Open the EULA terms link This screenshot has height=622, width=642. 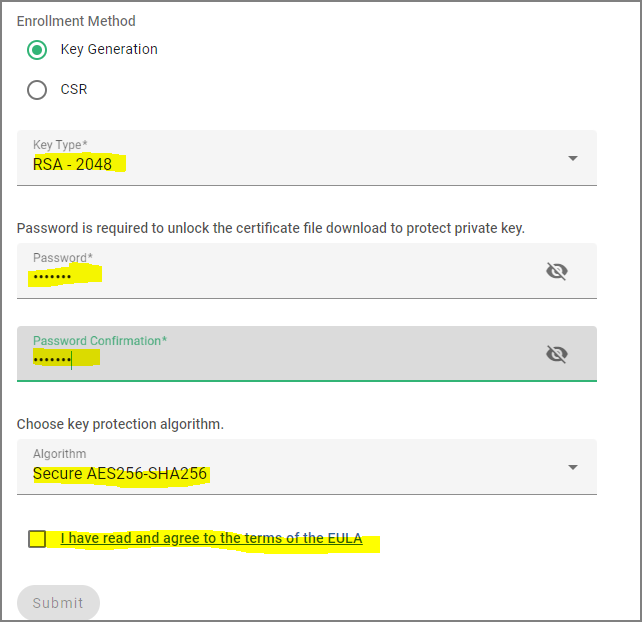coord(211,538)
